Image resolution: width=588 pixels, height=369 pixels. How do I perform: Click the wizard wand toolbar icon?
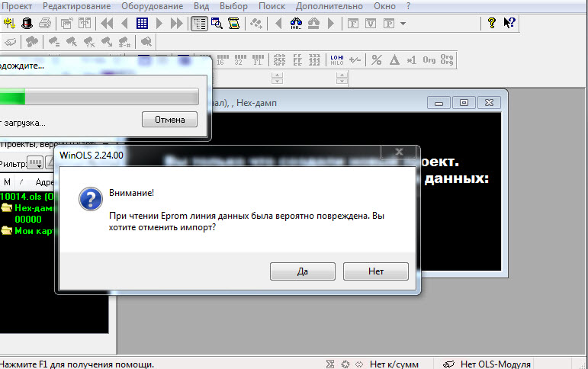pyautogui.click(x=9, y=23)
